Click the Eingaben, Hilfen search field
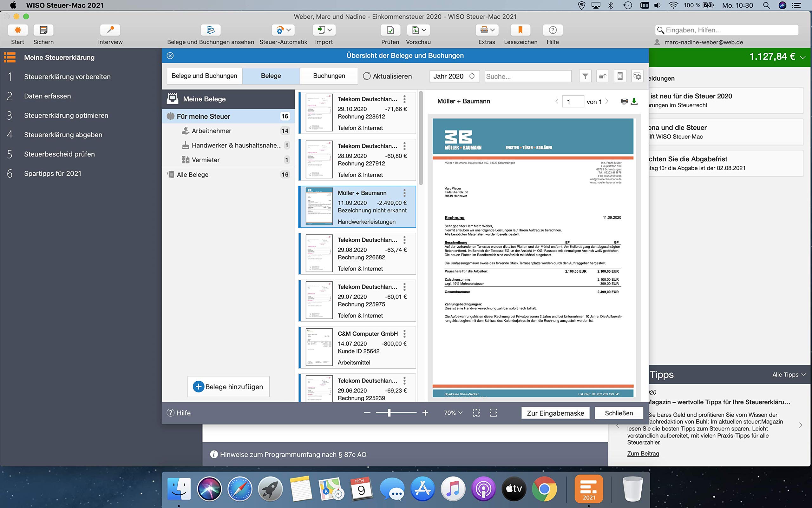 [x=726, y=30]
